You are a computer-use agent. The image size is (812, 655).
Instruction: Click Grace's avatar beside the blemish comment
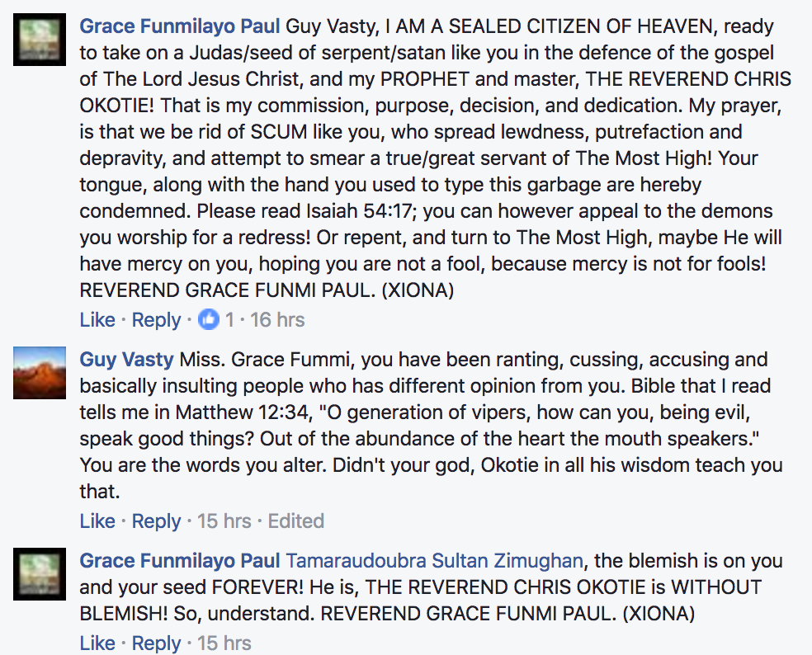[x=40, y=574]
